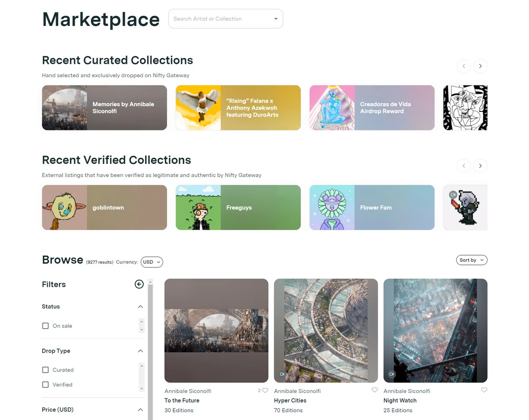Click the To the Future title
This screenshot has height=420, width=529.
pos(182,401)
